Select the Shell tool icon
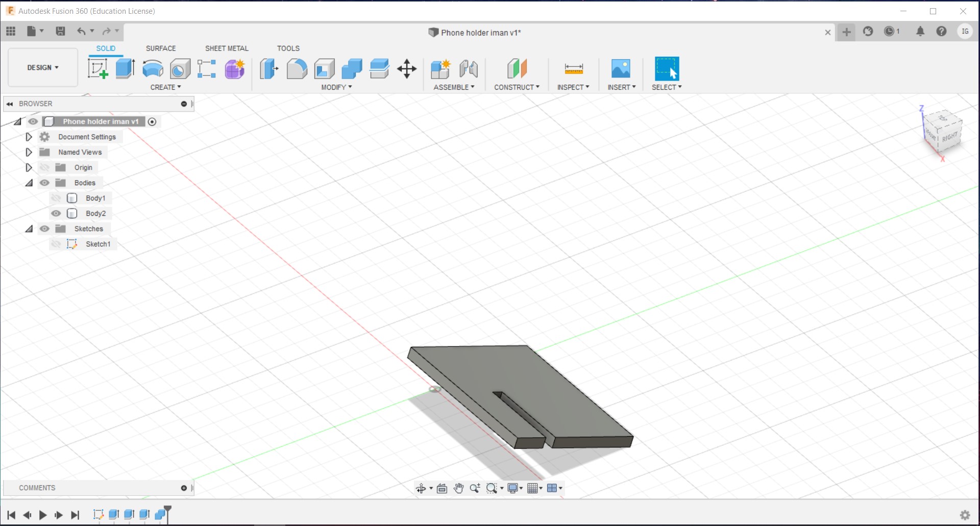 tap(324, 68)
